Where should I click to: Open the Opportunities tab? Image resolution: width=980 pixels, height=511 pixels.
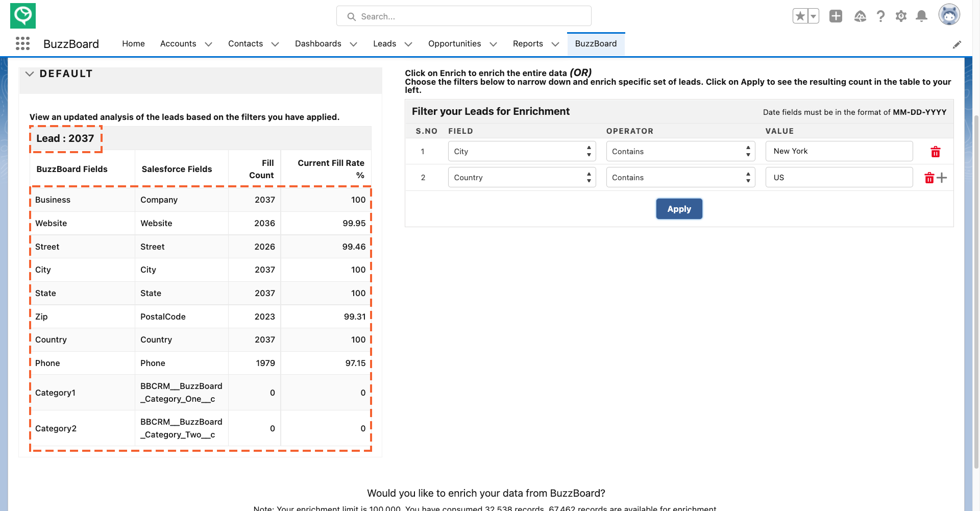coord(454,44)
